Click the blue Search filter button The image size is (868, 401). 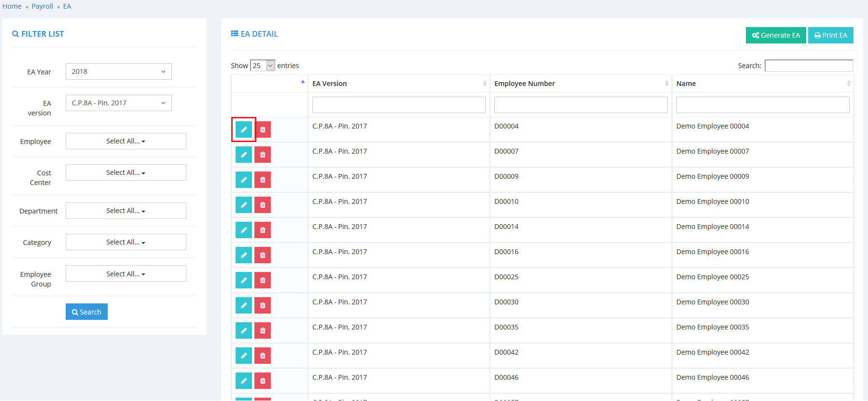(x=86, y=312)
